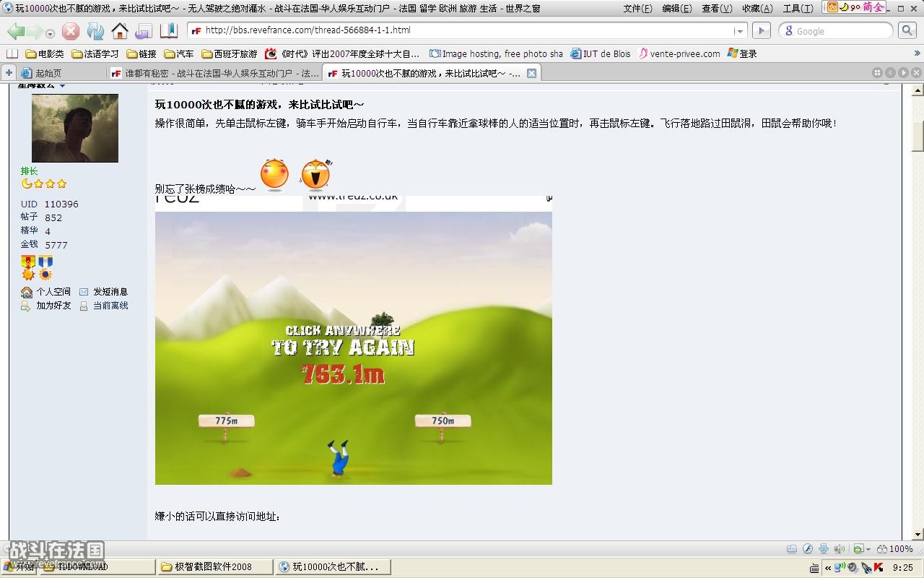Switch to the 起始页 tab

tap(61, 73)
